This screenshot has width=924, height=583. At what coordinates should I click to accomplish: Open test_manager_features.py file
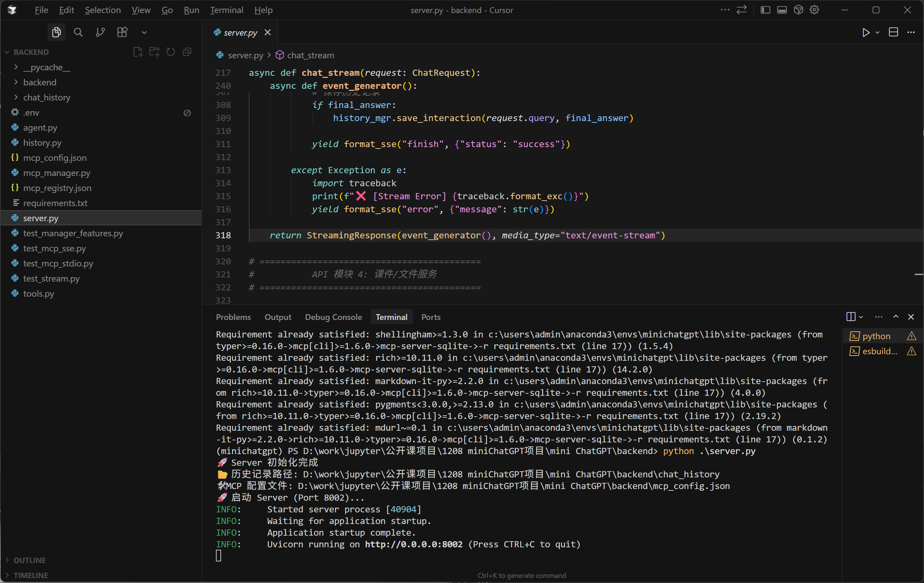(x=101, y=233)
